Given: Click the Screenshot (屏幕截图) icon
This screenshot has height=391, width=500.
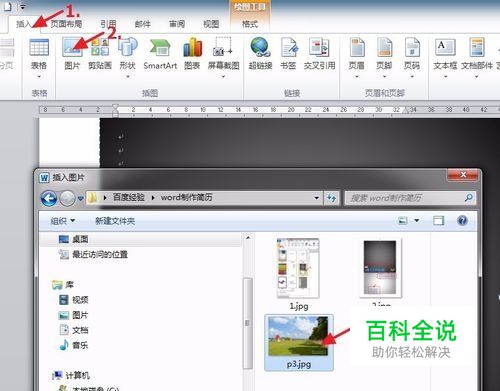Looking at the screenshot, I should point(223,47).
